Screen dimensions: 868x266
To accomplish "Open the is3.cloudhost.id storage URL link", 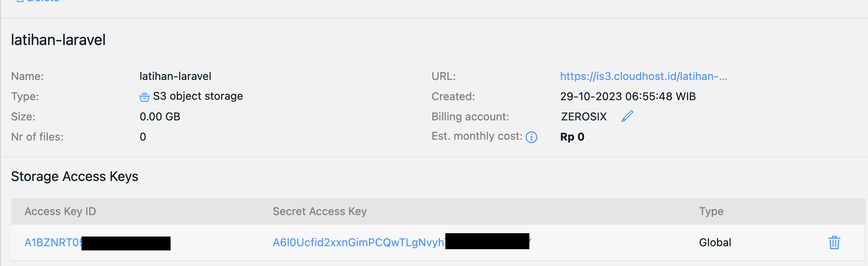I will pos(643,76).
